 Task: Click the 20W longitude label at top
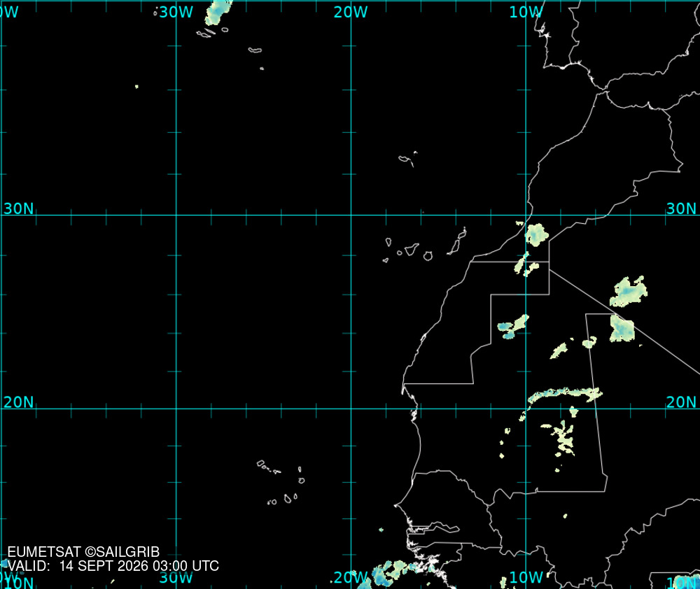tap(351, 12)
